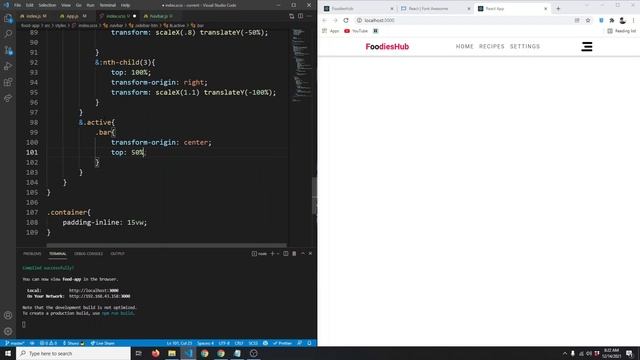Click the split terminal icon
Screen dimensions: 640x360
tap(286, 253)
